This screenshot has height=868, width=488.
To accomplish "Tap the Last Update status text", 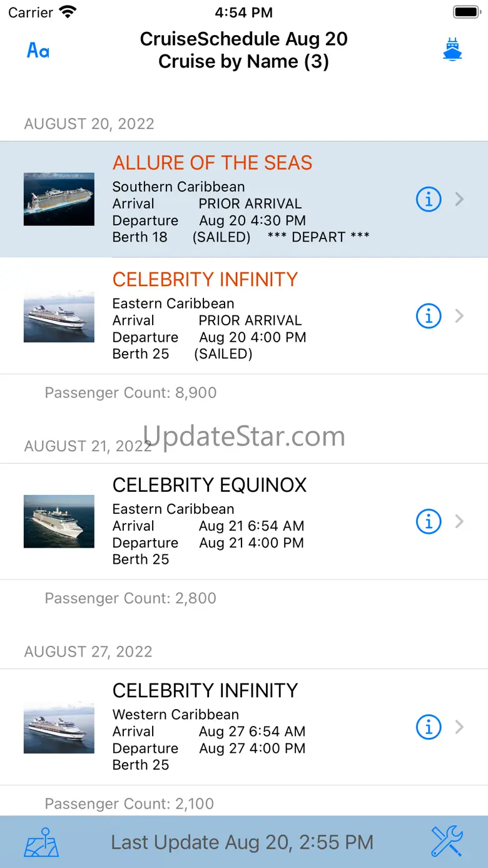I will pos(242,842).
